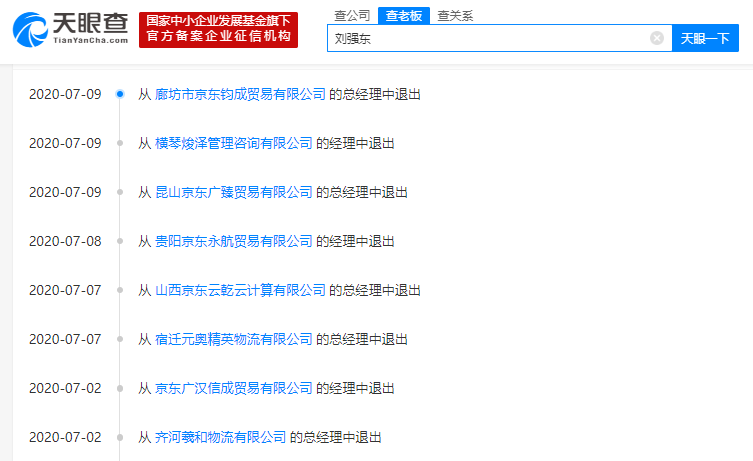Click the timeline dot beside 昆山京东广臻贸易
Screen dimensions: 753x461
click(x=120, y=192)
